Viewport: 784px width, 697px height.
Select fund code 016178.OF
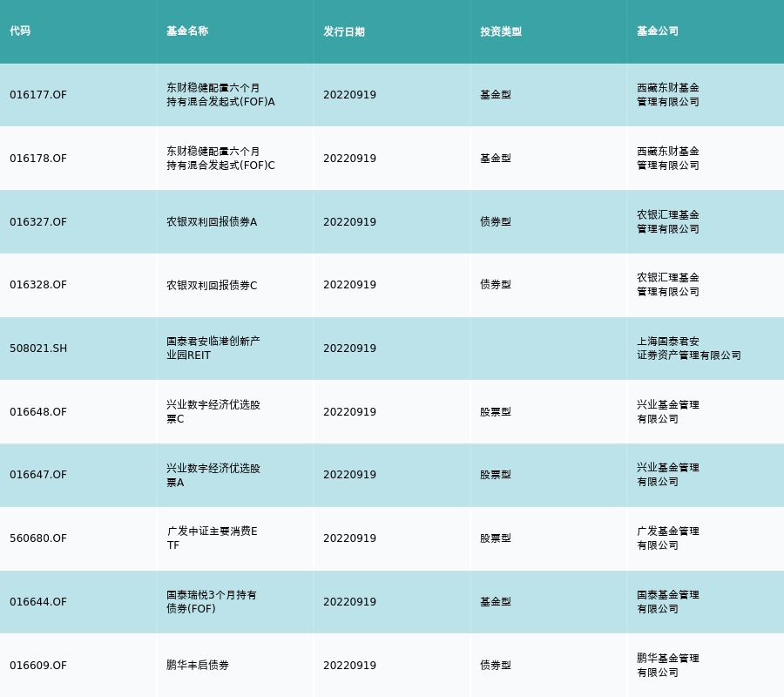click(38, 158)
